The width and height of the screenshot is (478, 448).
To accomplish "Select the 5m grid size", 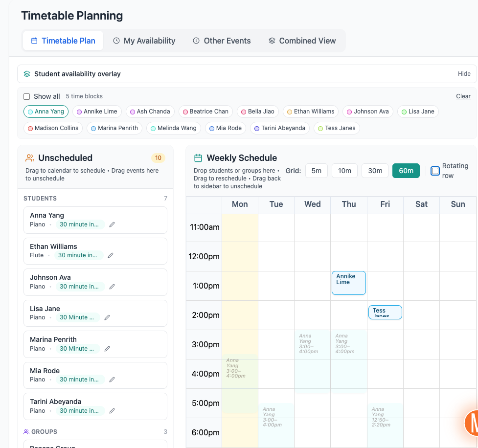I will pos(317,171).
